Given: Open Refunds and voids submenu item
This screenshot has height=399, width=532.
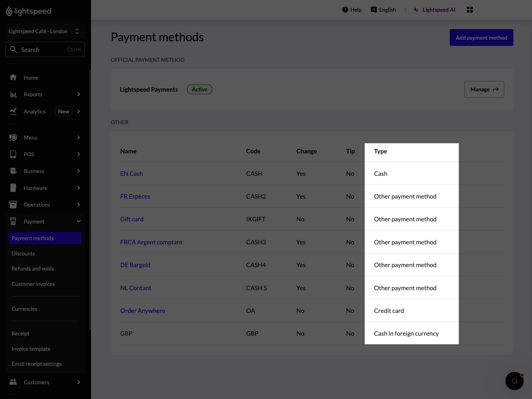Looking at the screenshot, I should 33,269.
